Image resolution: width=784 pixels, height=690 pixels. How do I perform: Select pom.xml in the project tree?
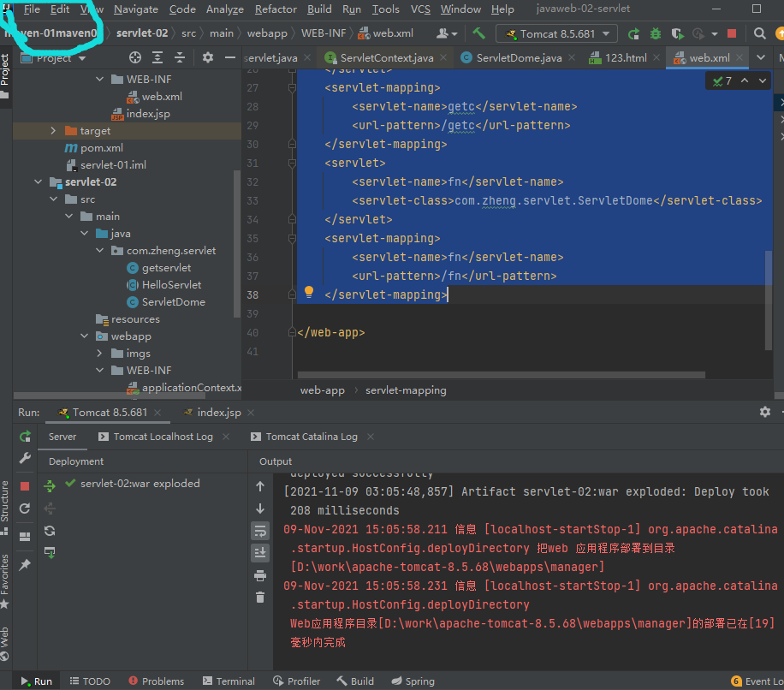coord(101,148)
